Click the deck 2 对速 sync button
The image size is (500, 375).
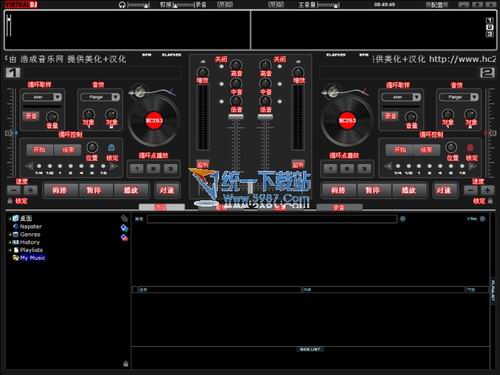point(443,190)
